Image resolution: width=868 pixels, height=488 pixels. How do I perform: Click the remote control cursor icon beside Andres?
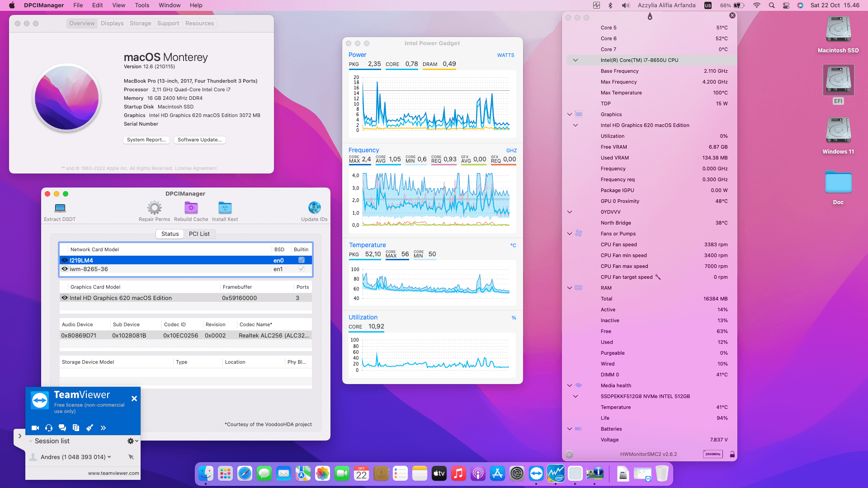click(131, 457)
